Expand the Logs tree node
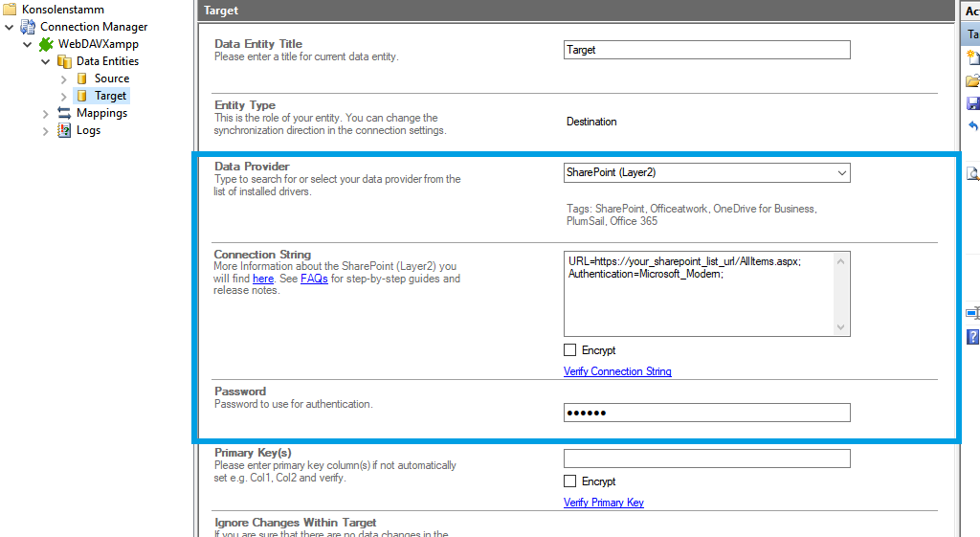980x537 pixels. (46, 131)
